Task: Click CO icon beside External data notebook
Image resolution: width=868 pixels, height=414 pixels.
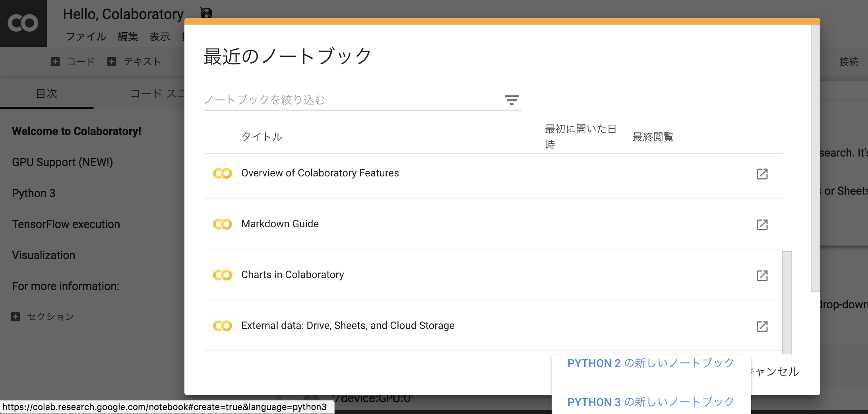Action: click(223, 326)
